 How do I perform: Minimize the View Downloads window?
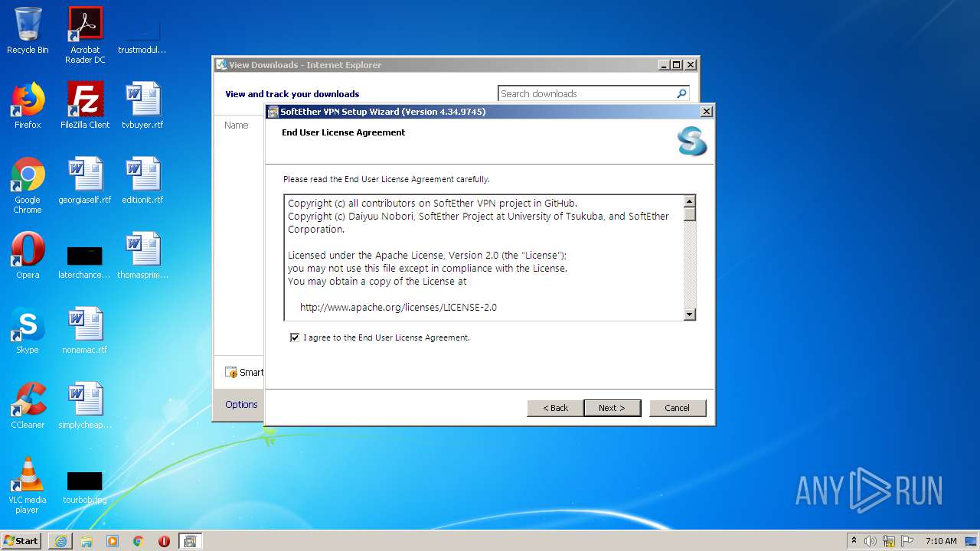664,65
